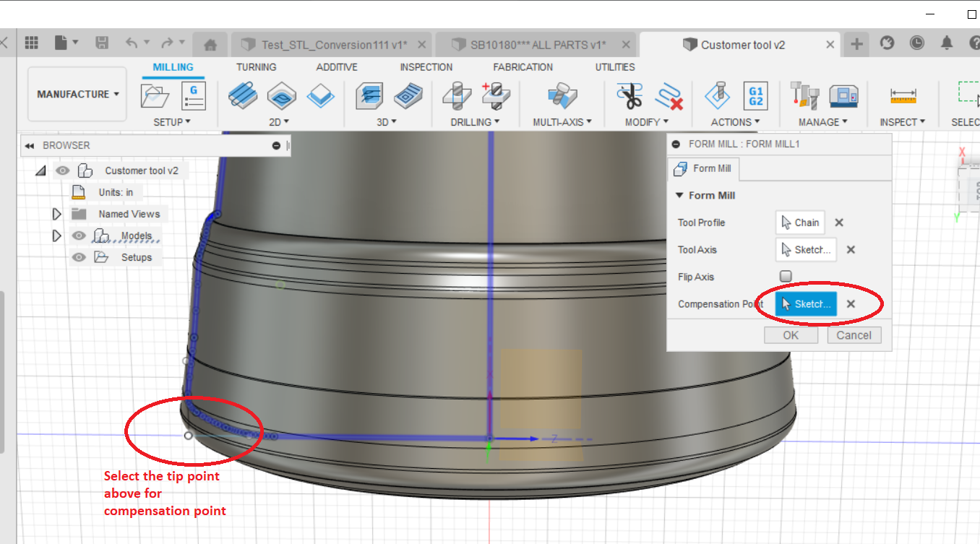This screenshot has height=544, width=980.
Task: Toggle visibility of the Models folder
Action: click(x=78, y=236)
